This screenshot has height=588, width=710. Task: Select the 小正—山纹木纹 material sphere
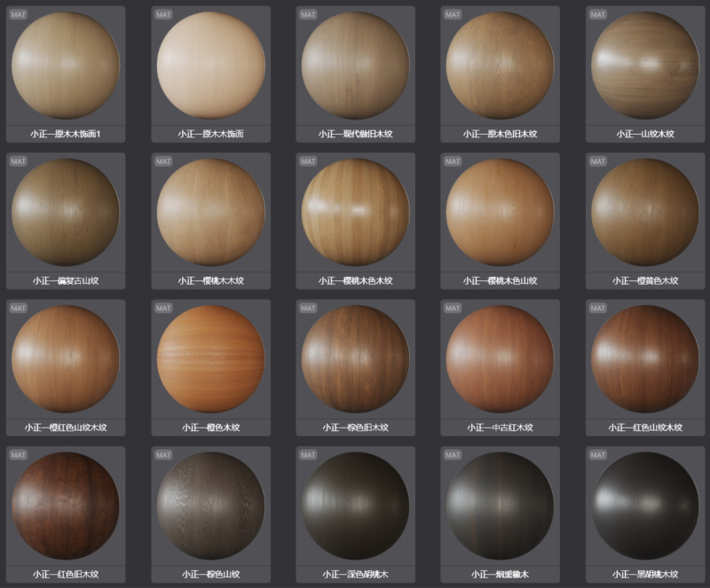coord(645,66)
